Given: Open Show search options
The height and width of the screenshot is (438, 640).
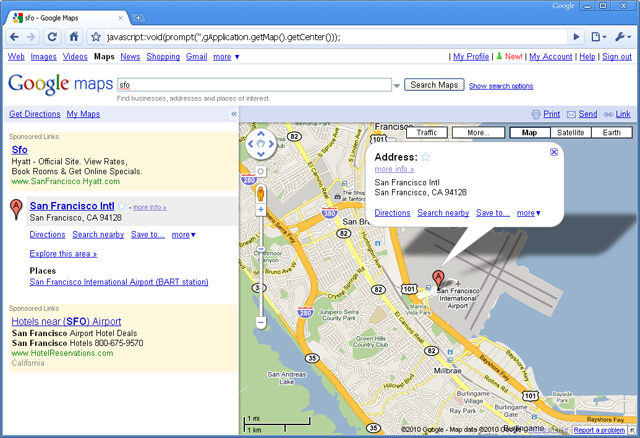Looking at the screenshot, I should tap(501, 86).
